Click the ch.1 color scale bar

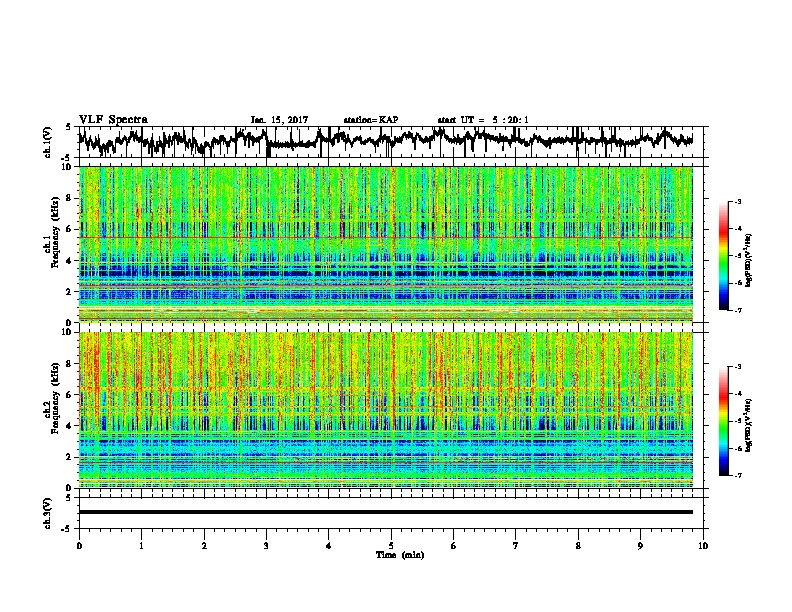pyautogui.click(x=723, y=256)
